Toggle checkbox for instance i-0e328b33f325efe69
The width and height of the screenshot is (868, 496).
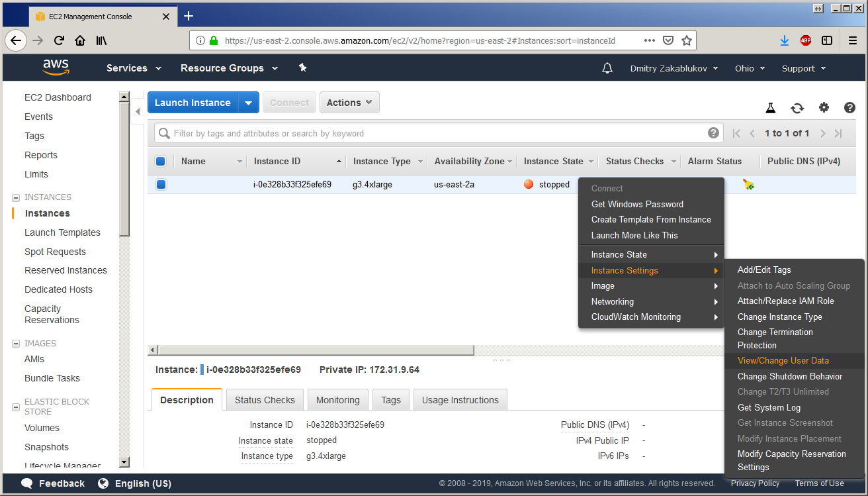[x=161, y=185]
